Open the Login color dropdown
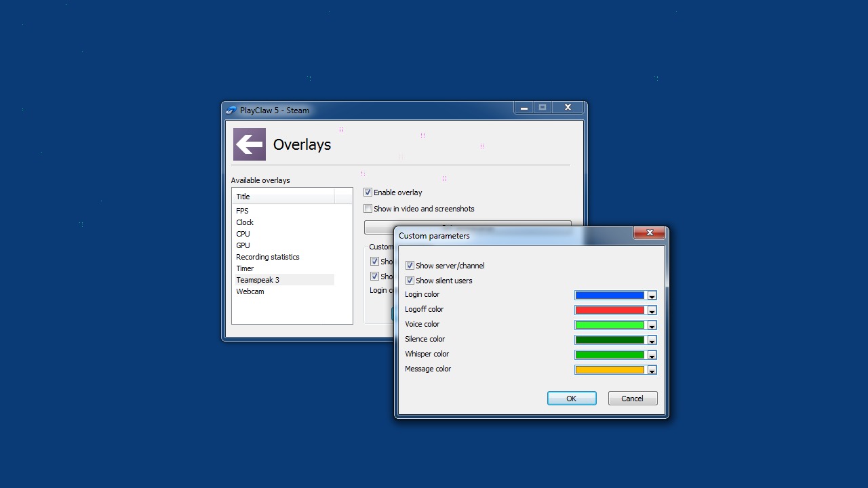This screenshot has height=488, width=868. pos(651,295)
